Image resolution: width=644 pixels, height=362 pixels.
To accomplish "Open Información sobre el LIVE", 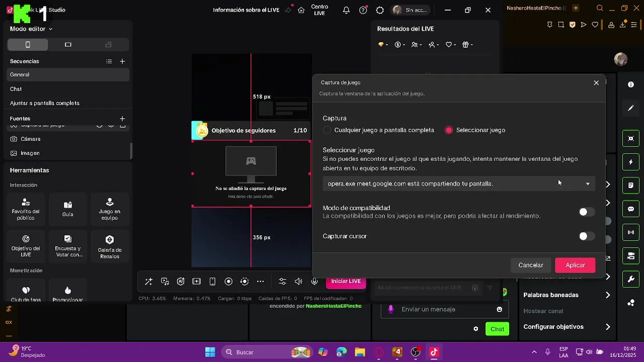I will [x=246, y=10].
